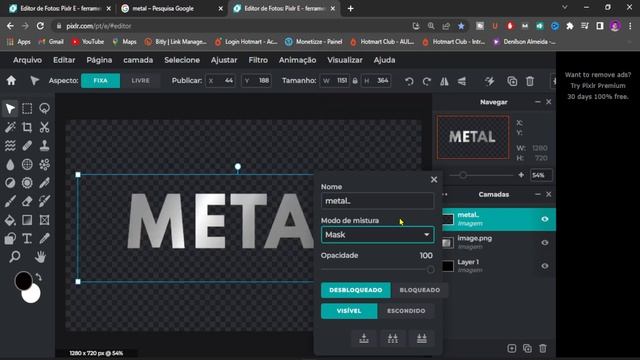Collapse the Camadas panel
640x360 pixels.
point(538,194)
